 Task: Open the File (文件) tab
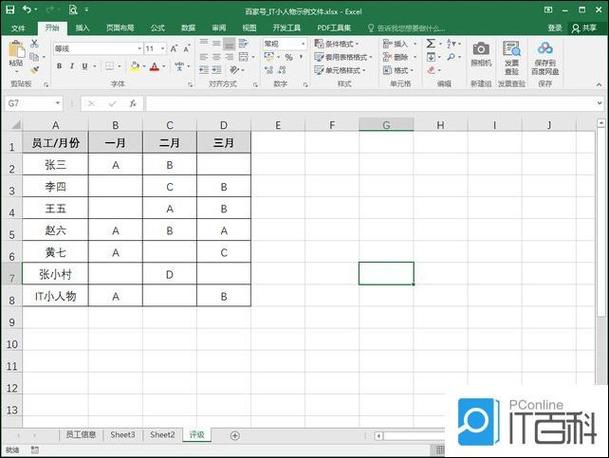tap(18, 28)
